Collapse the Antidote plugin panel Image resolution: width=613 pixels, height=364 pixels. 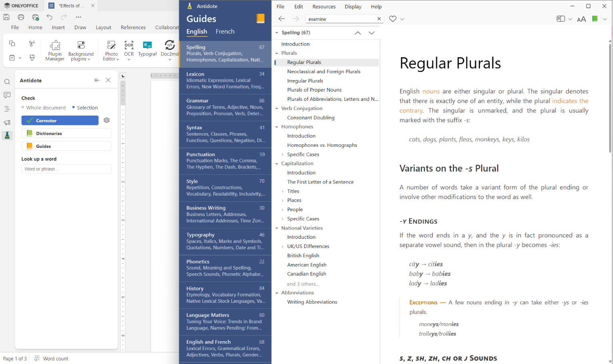point(97,80)
